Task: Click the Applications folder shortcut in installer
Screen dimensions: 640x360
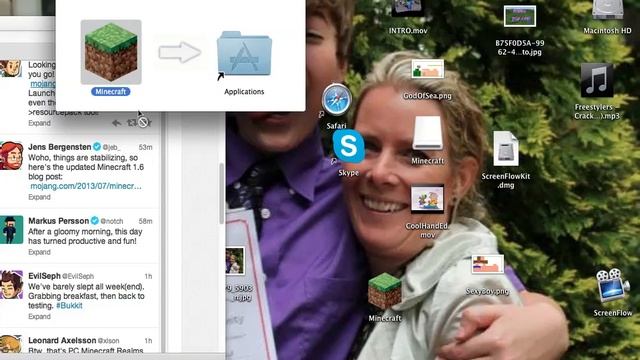Action: coord(244,55)
